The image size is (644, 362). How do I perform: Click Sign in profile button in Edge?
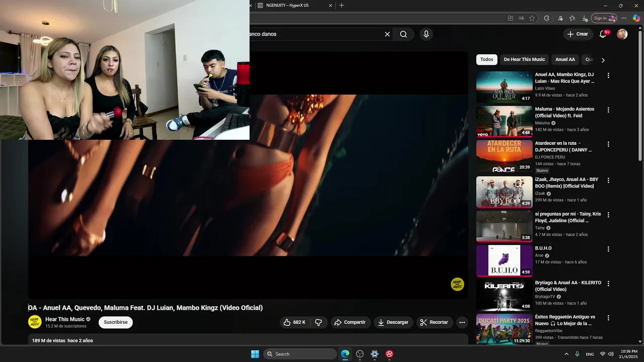pyautogui.click(x=604, y=18)
